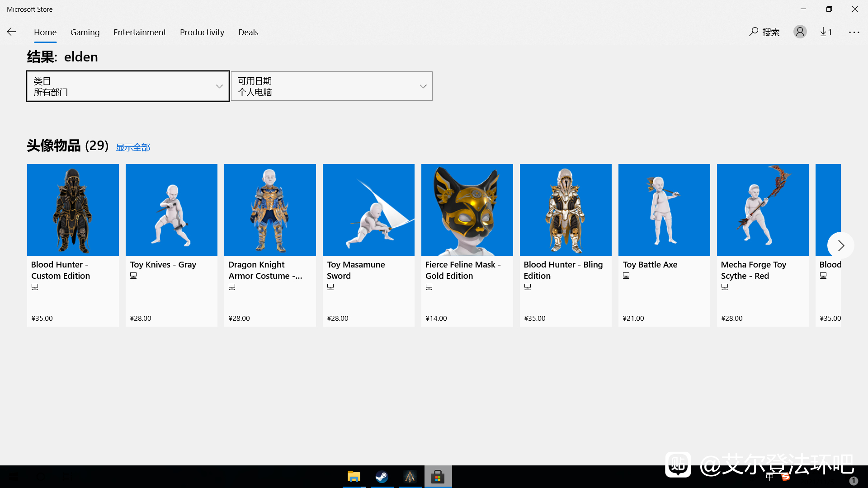Select Toy Battle Axe avatar image
868x488 pixels.
664,210
